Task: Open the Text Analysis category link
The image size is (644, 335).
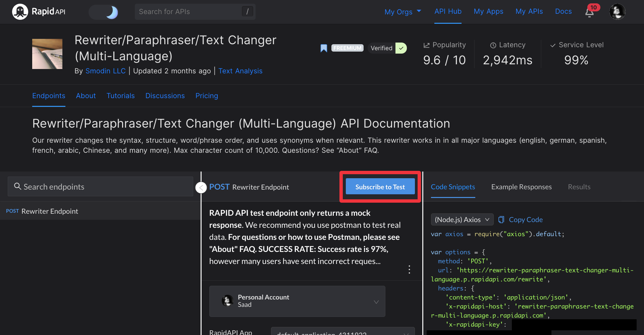Action: pyautogui.click(x=240, y=71)
